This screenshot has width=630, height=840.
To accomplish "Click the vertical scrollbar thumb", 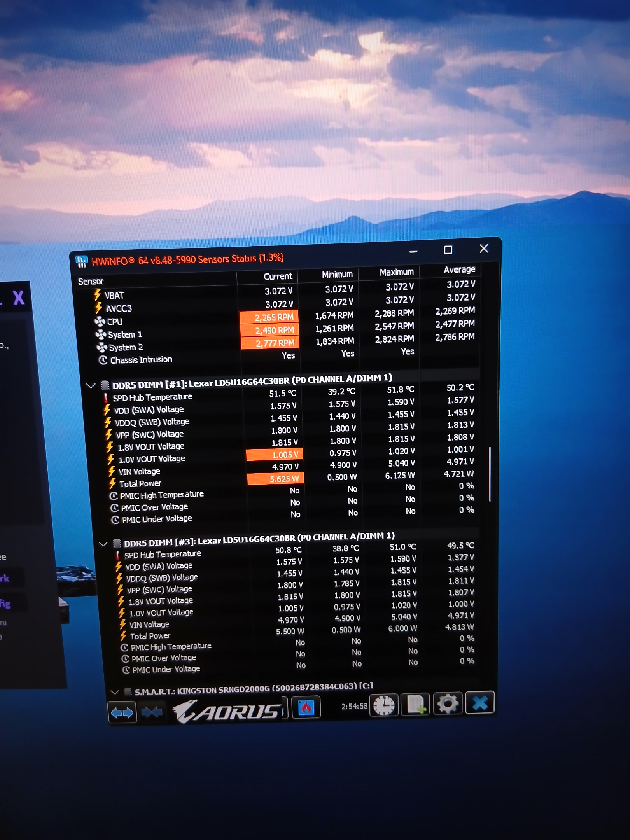I will [x=490, y=474].
